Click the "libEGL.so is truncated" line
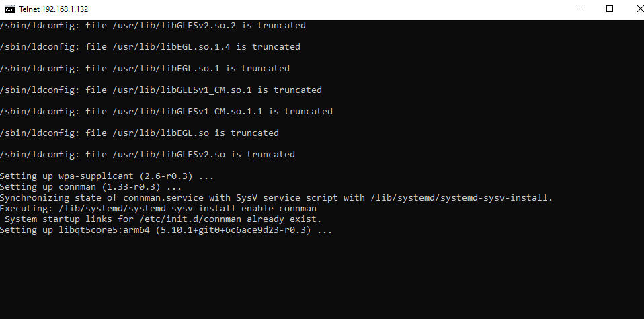644x319 pixels. coord(139,133)
